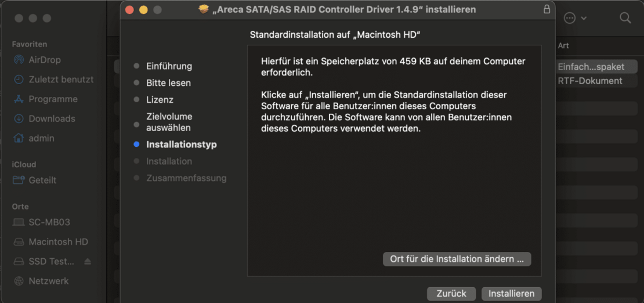The height and width of the screenshot is (303, 644).
Task: Select the Installationstyp step
Action: (x=181, y=145)
